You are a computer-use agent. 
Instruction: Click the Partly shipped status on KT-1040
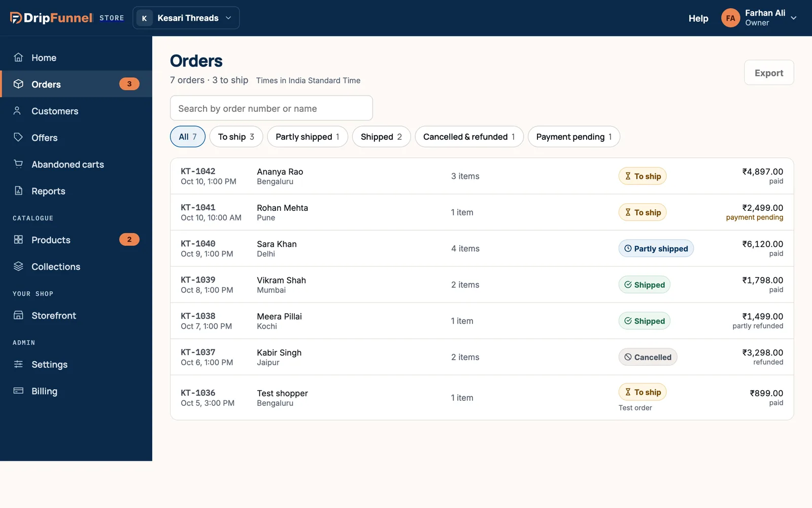coord(656,248)
